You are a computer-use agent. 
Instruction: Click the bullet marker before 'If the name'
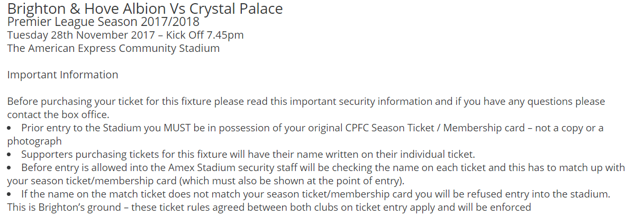(10, 195)
